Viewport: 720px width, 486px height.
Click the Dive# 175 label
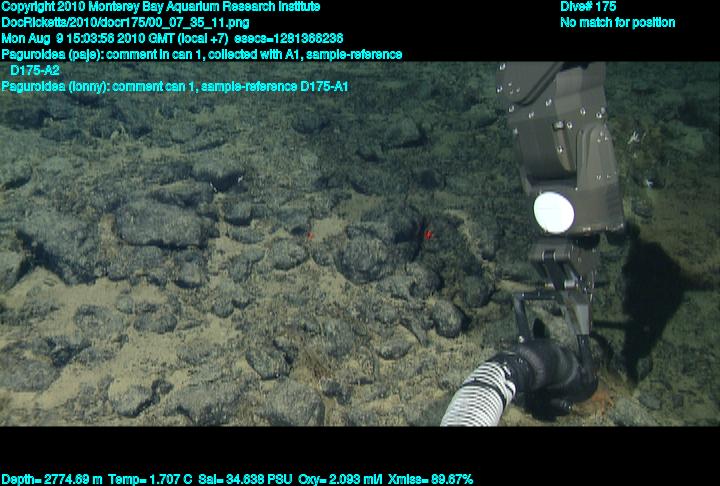click(589, 7)
